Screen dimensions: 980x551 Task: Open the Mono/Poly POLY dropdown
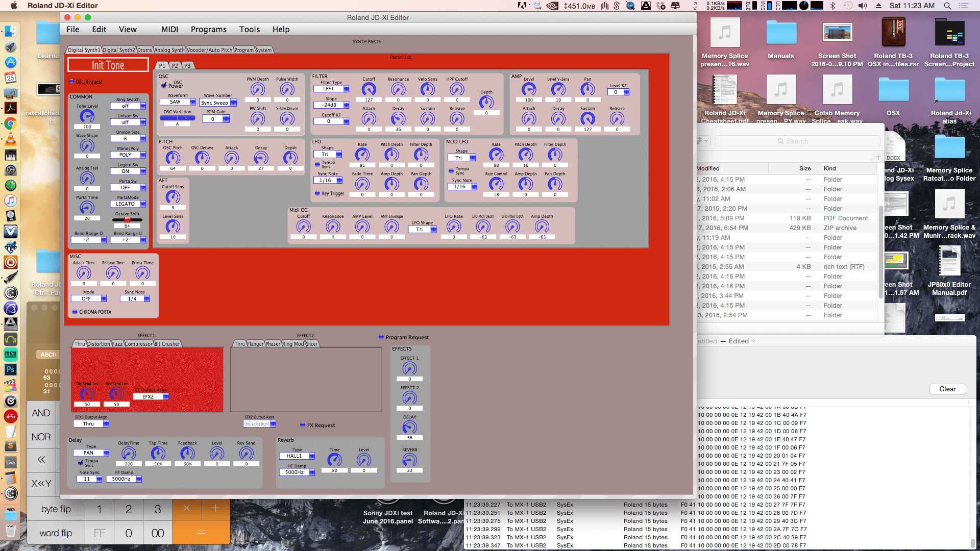point(128,155)
